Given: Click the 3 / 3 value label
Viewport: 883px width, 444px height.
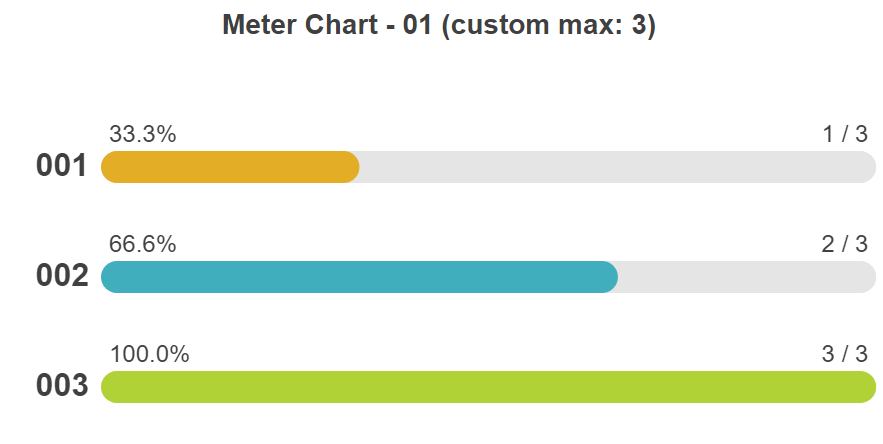Looking at the screenshot, I should tap(844, 354).
